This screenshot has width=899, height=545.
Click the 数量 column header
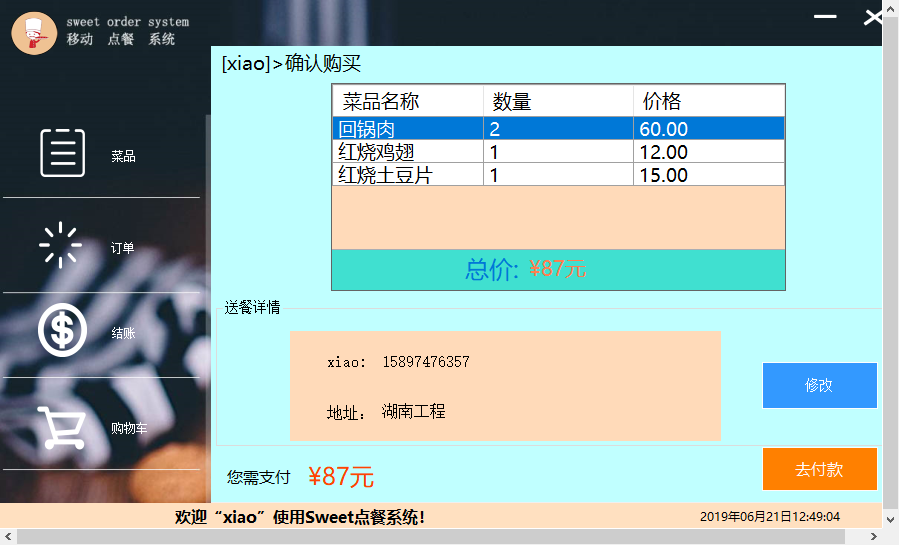pyautogui.click(x=558, y=101)
